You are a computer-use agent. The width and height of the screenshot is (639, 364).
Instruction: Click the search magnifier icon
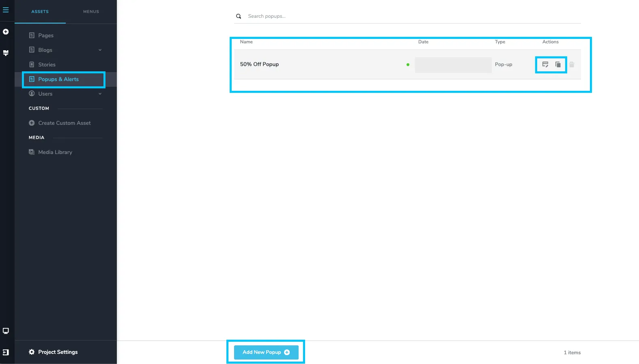click(x=239, y=16)
